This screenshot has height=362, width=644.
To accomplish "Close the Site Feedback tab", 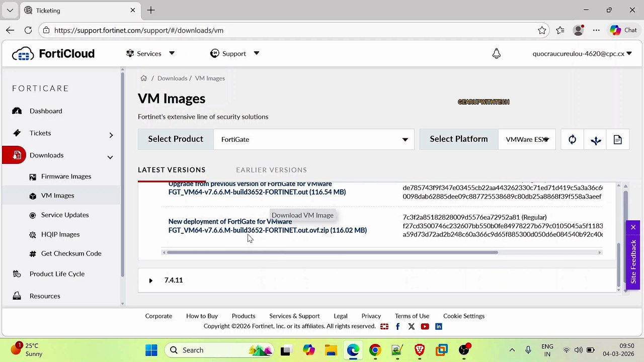I will pyautogui.click(x=633, y=228).
